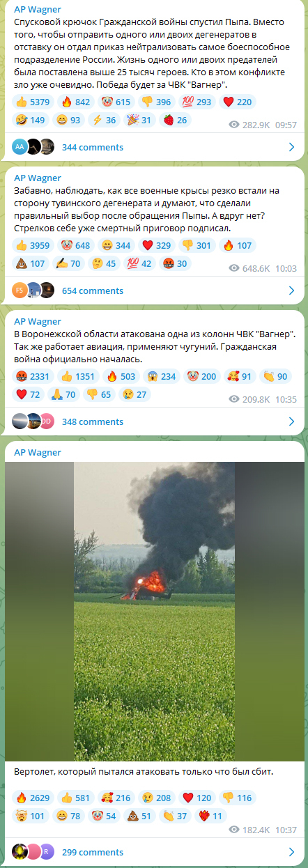The image size is (308, 868).
Task: Click angry face reaction showing 2331
Action: point(32,376)
